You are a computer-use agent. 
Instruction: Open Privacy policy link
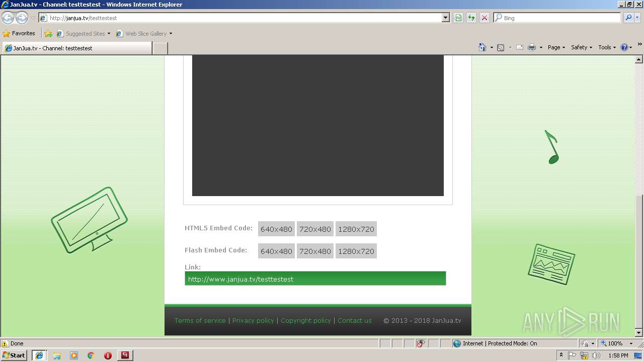point(253,320)
